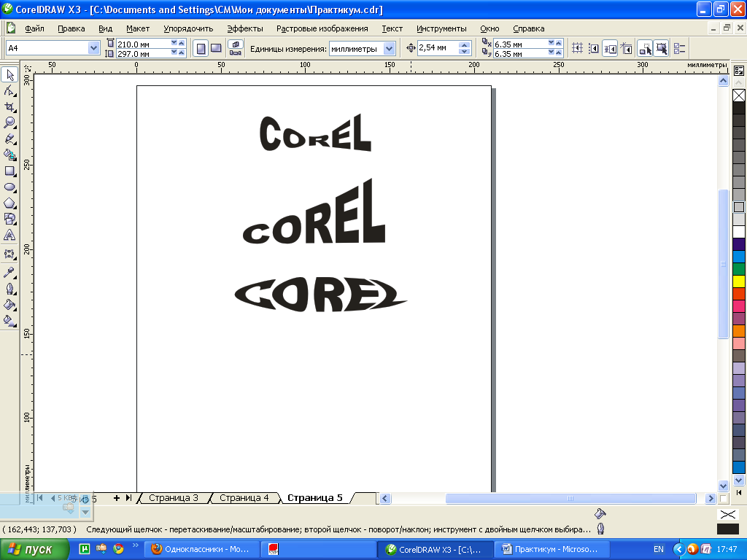
Task: Click the vertical scrollbar down arrow
Action: 723,486
